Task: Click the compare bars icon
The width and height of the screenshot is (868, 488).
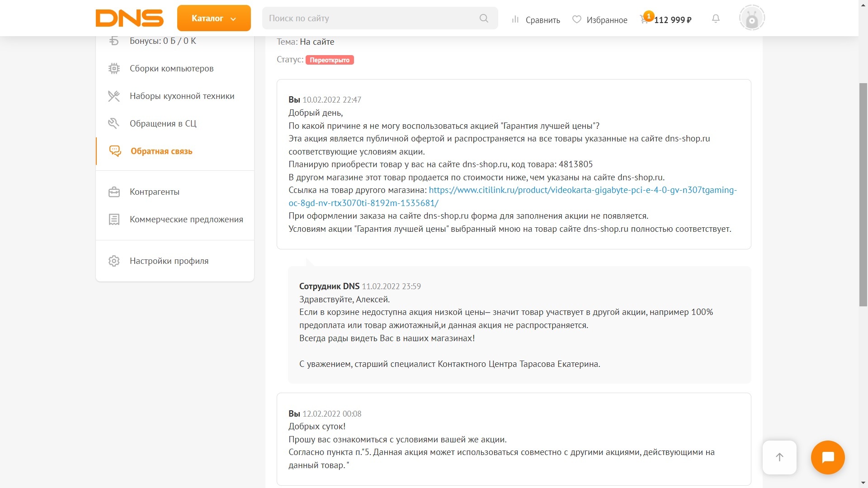Action: [x=515, y=19]
